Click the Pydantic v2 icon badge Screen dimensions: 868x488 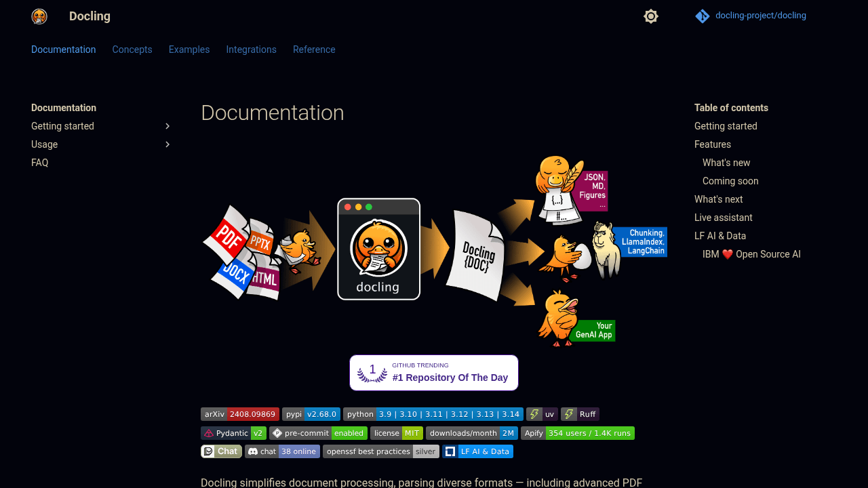(x=208, y=433)
